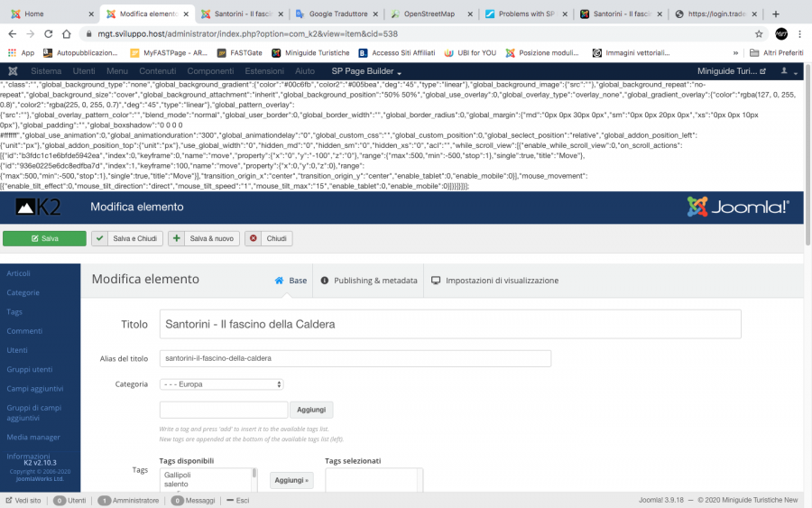812x508 pixels.
Task: Open UBI for YOU bookmark
Action: (x=470, y=53)
